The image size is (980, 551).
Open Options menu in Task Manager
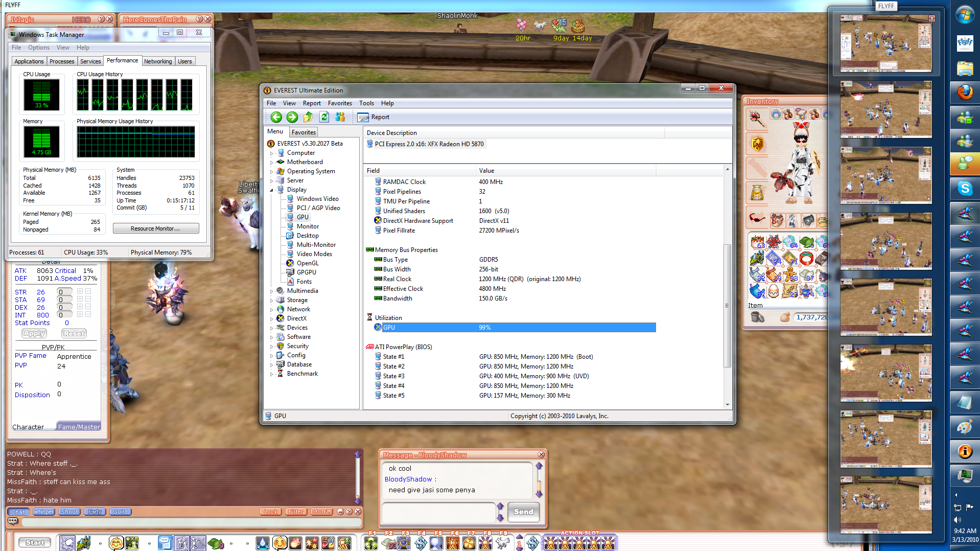[x=39, y=48]
